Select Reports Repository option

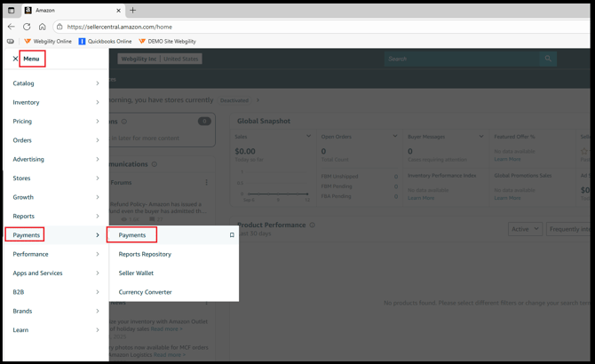coord(145,254)
